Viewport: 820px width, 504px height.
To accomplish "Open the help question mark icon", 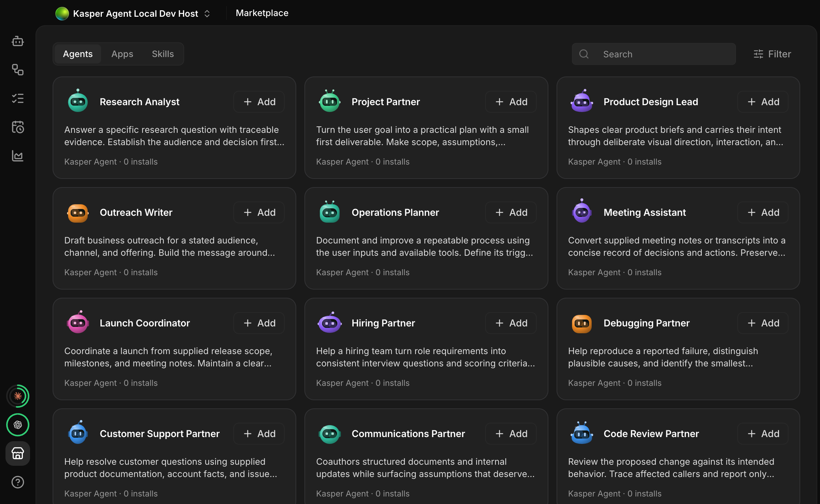I will click(x=18, y=482).
